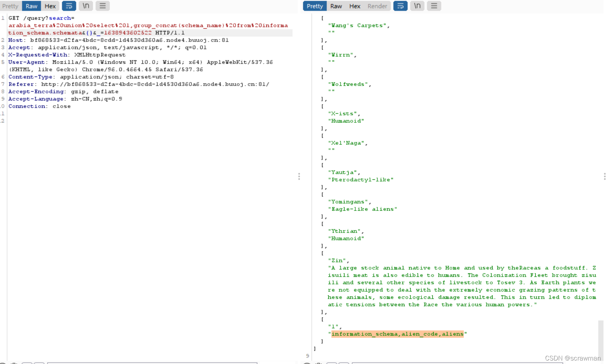Screen dimensions: 606x364
Task: Open the request panel hamburger menu
Action: [x=103, y=6]
